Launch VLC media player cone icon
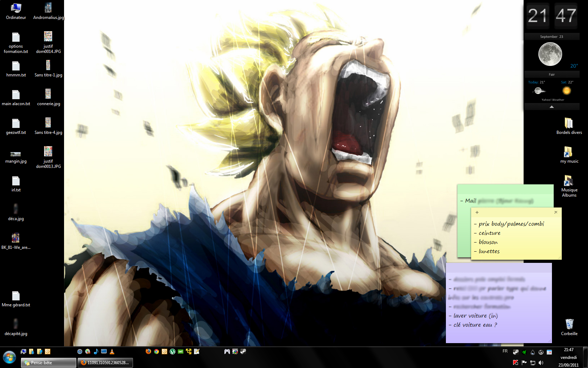The width and height of the screenshot is (588, 368). click(x=112, y=352)
